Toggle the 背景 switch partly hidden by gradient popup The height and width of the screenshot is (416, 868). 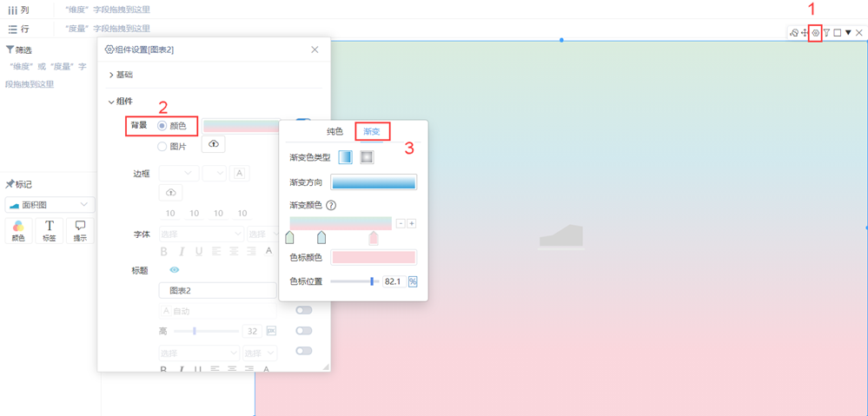[x=303, y=121]
